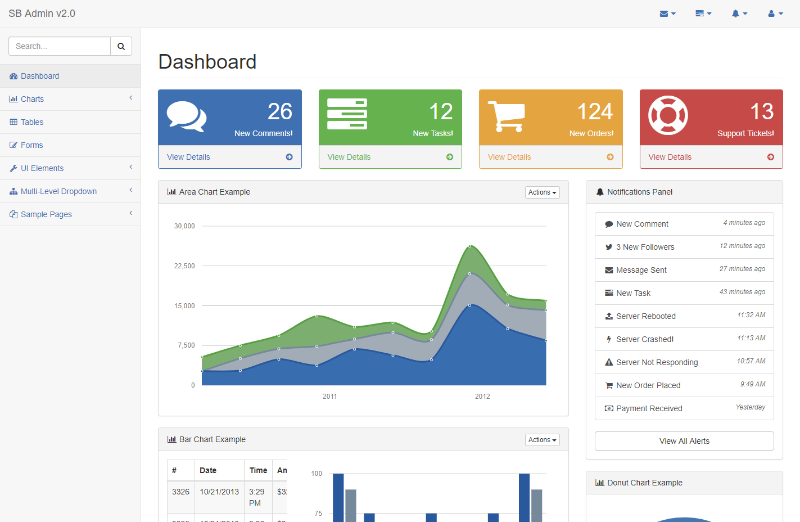Click the comments speech bubbles icon

[x=186, y=116]
